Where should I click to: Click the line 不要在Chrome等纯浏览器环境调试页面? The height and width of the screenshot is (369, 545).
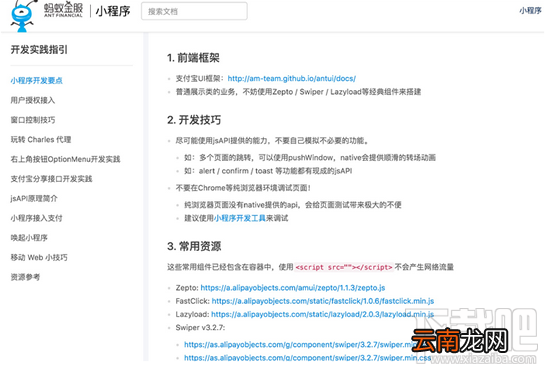pyautogui.click(x=243, y=188)
